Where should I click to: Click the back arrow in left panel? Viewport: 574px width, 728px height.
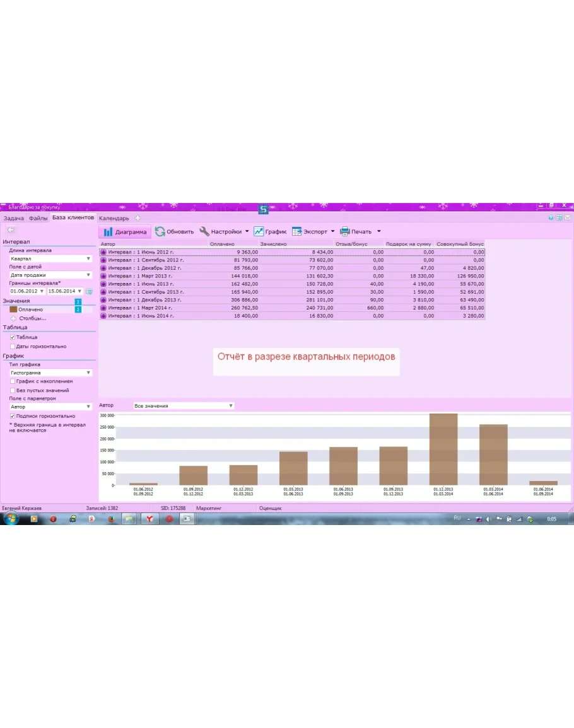10,230
